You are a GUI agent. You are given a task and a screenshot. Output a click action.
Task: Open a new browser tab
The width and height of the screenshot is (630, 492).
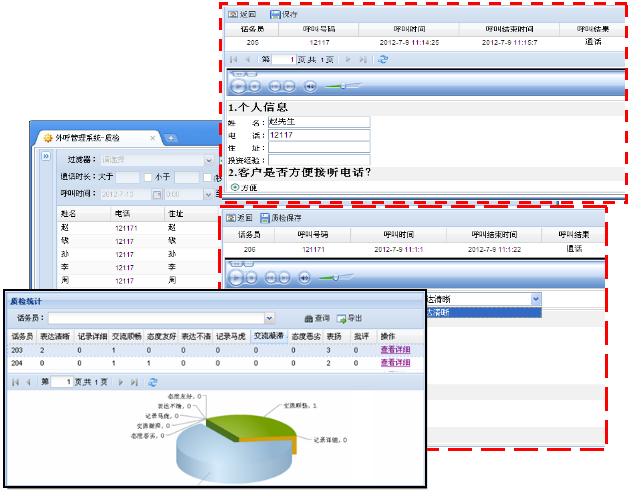171,137
